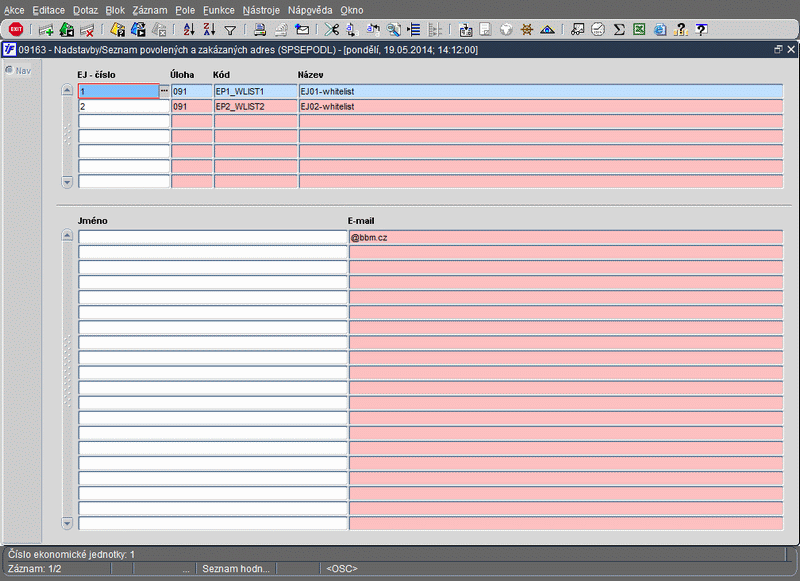Click the sum sigma icon
The image size is (800, 581).
619,30
